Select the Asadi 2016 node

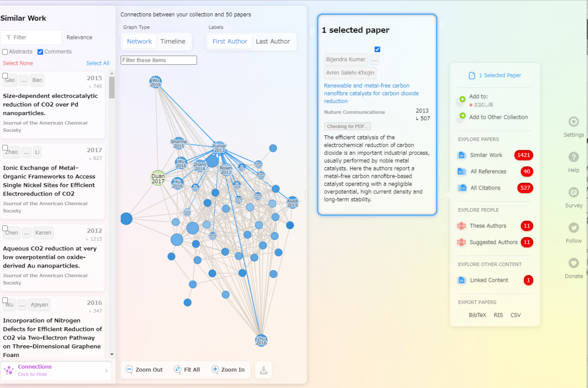pos(293,202)
